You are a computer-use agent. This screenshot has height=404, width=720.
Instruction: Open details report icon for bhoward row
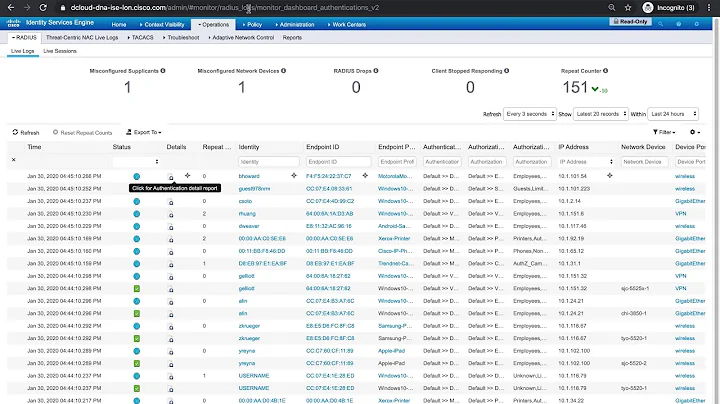pos(170,177)
